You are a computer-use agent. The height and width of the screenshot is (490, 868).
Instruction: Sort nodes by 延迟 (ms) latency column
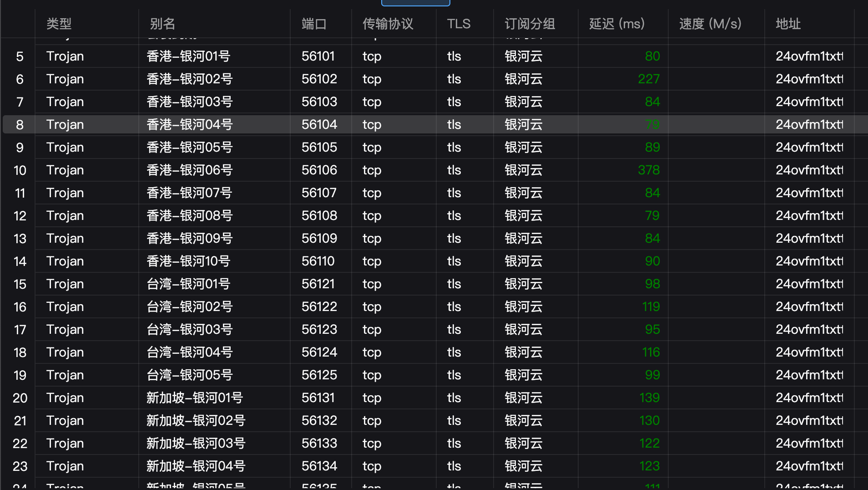click(616, 24)
